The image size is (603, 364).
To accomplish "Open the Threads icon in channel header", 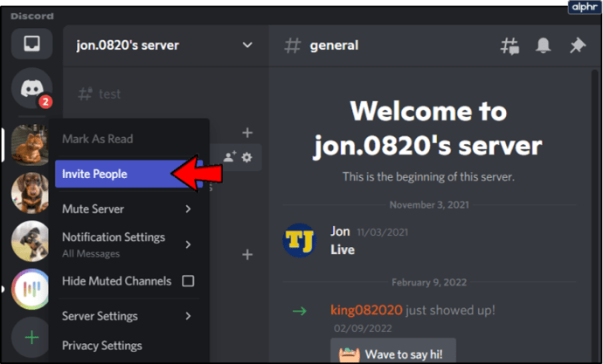I will point(509,46).
